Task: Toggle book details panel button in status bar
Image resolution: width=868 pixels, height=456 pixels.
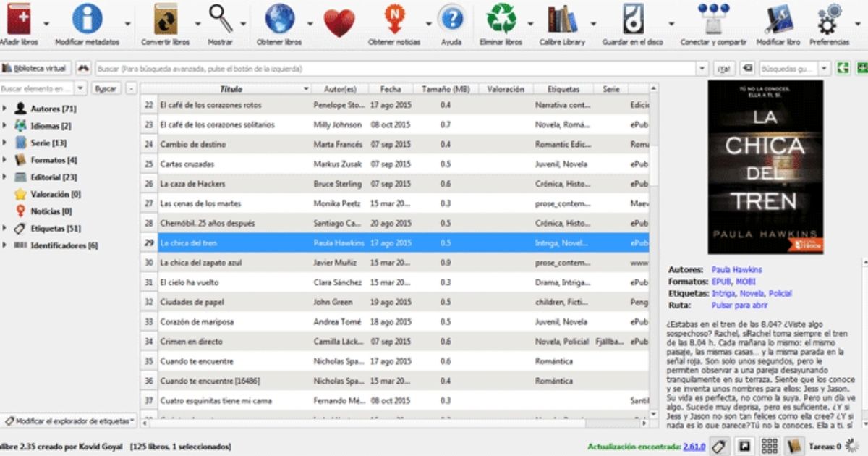Action: coord(794,446)
